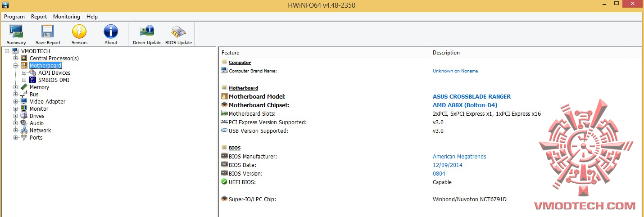Screen dimensions: 644x217
Task: Click the USB Version Supported icon
Action: (x=224, y=131)
